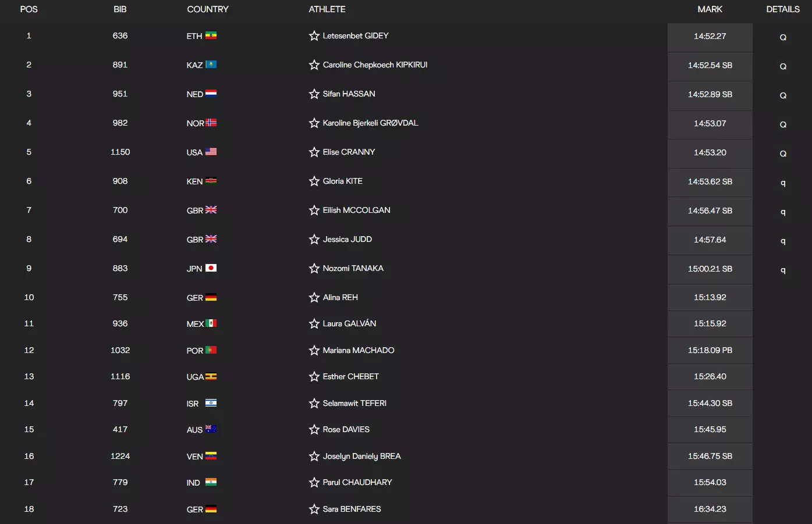812x524 pixels.
Task: Open Gloria KITE athlete link
Action: (342, 181)
